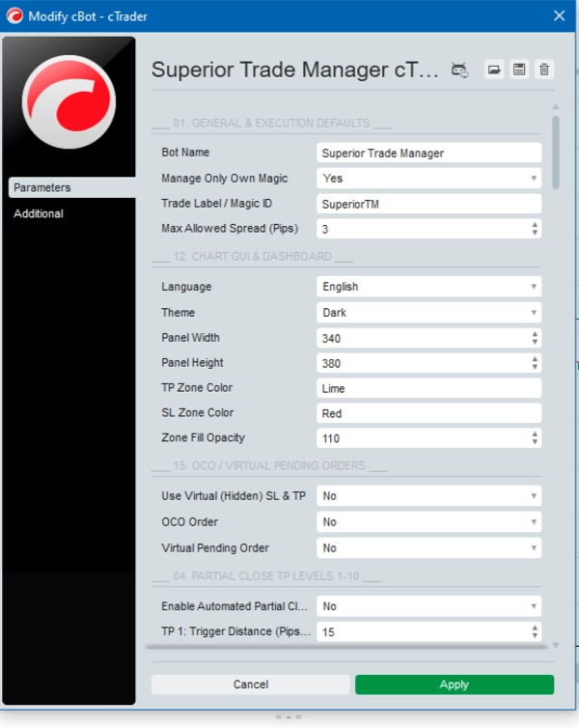The width and height of the screenshot is (579, 728).
Task: Edit the SL Zone Color field (Red)
Action: pyautogui.click(x=428, y=413)
